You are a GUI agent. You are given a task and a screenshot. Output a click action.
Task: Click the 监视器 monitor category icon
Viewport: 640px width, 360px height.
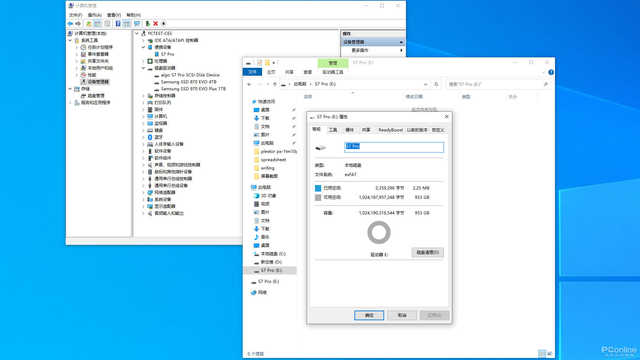pyautogui.click(x=150, y=123)
